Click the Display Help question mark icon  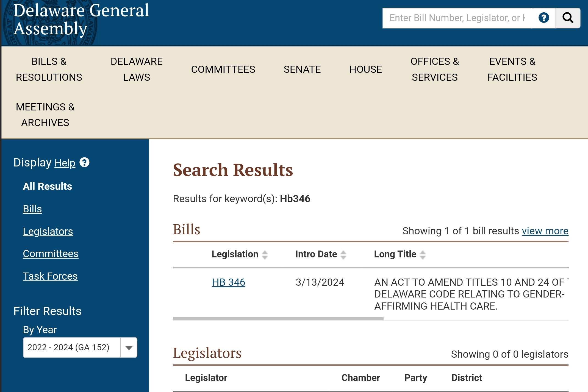pos(84,162)
